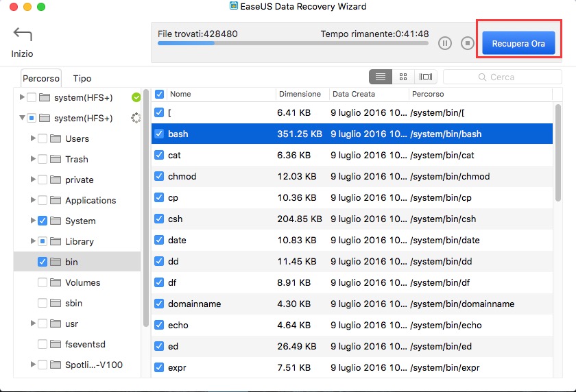Click the Recupera Ora button
Image resolution: width=576 pixels, height=392 pixels.
[518, 43]
